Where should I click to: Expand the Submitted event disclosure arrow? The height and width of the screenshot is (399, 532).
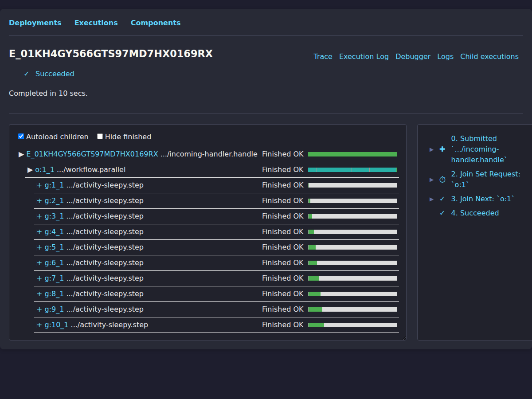pos(432,149)
